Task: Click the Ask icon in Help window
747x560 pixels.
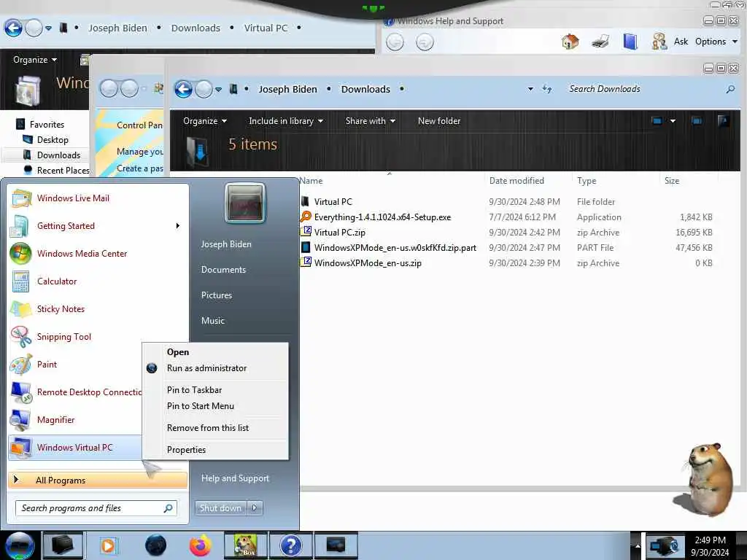Action: [659, 42]
